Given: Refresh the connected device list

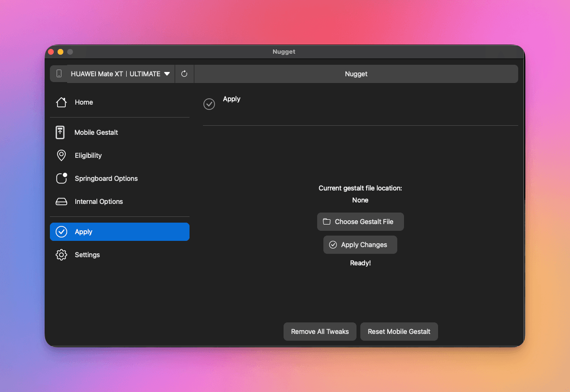Looking at the screenshot, I should pos(184,74).
